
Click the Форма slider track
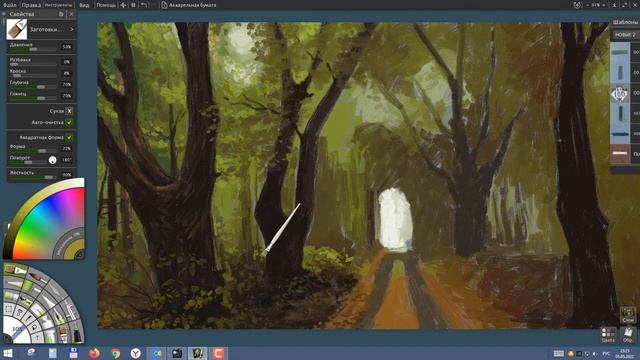[x=33, y=151]
